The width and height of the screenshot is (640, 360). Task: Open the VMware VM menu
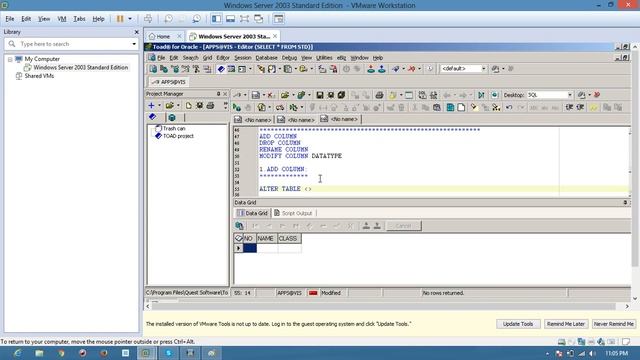tap(62, 19)
